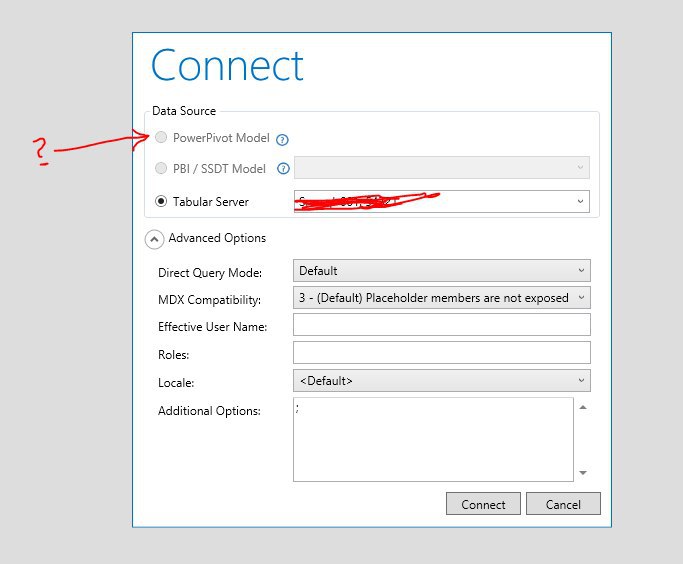Open the Tabular Server name dropdown
This screenshot has width=683, height=564.
coord(442,201)
